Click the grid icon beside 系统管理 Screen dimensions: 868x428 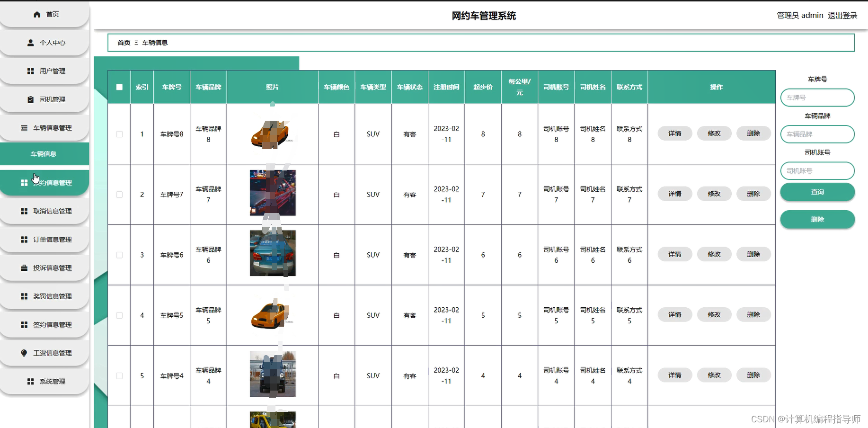coord(30,382)
